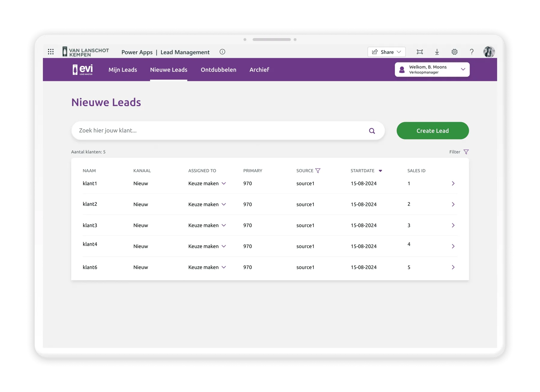Click the sort arrow next to STARTDATE

tap(380, 171)
